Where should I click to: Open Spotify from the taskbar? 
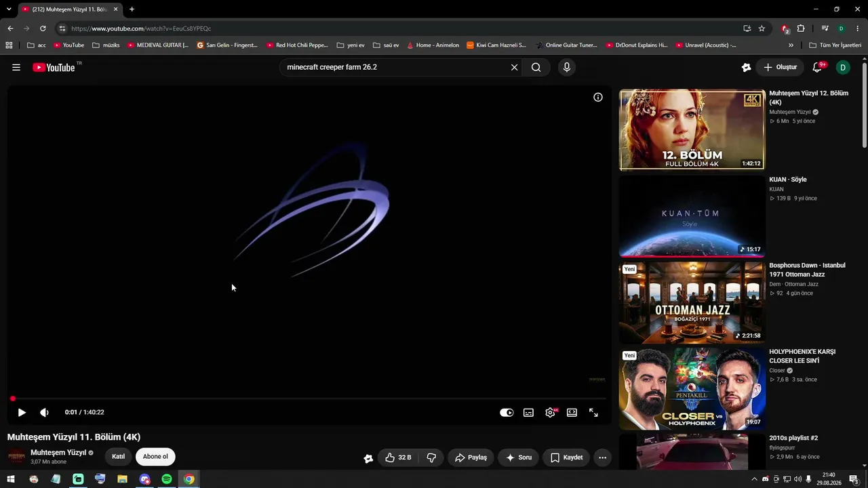(x=167, y=479)
